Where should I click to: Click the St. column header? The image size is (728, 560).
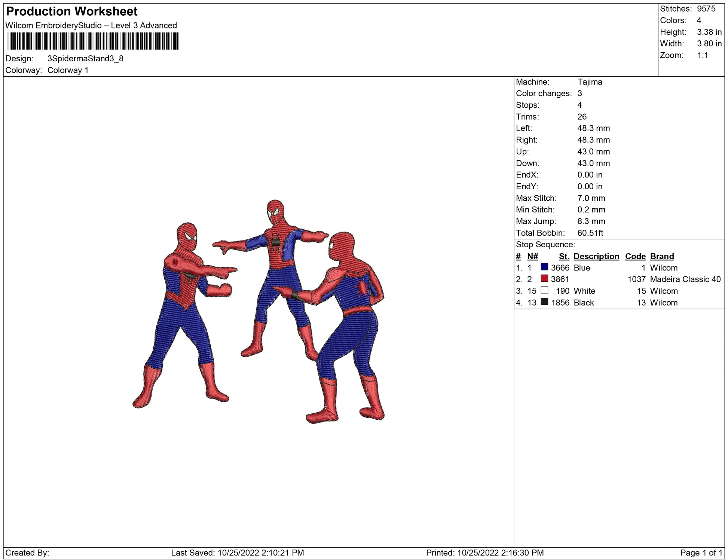click(564, 256)
